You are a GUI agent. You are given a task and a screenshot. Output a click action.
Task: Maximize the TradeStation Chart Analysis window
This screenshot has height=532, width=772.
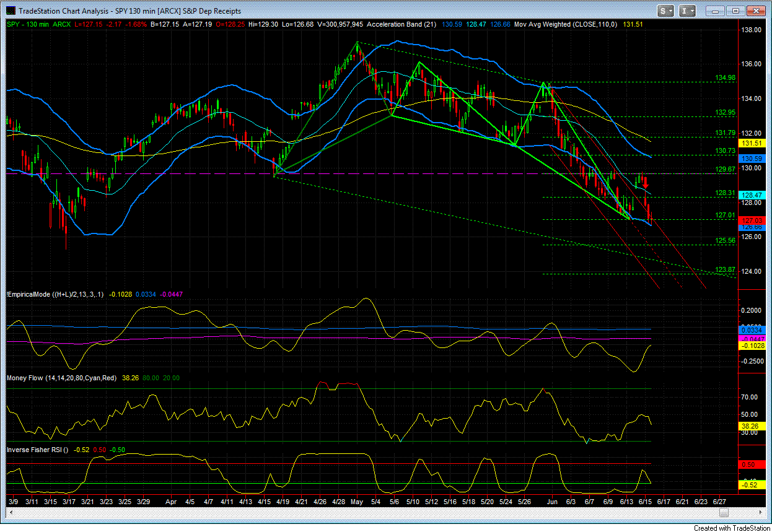click(x=735, y=11)
